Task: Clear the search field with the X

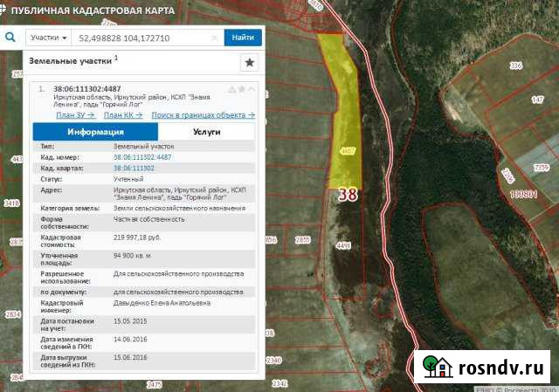Action: pyautogui.click(x=216, y=38)
